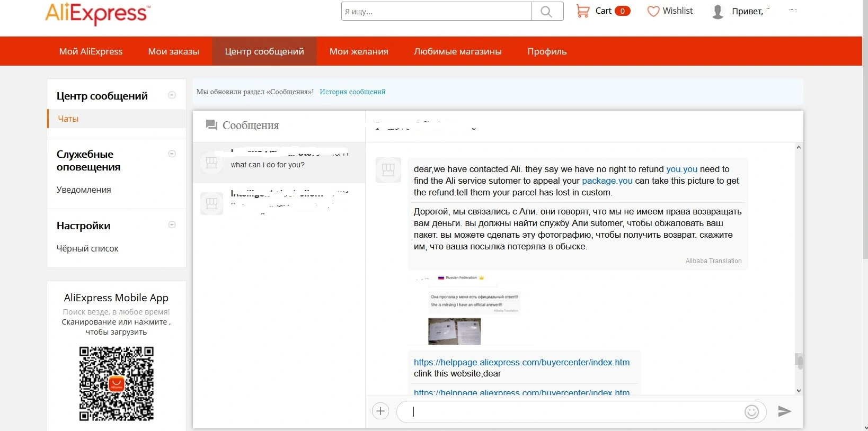Click the AliExpress logo
This screenshot has height=431, width=868.
pyautogui.click(x=98, y=13)
